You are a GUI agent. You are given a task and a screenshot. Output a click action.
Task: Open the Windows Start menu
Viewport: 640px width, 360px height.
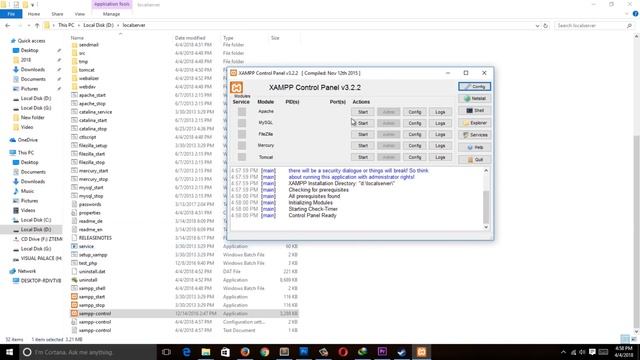coord(9,352)
